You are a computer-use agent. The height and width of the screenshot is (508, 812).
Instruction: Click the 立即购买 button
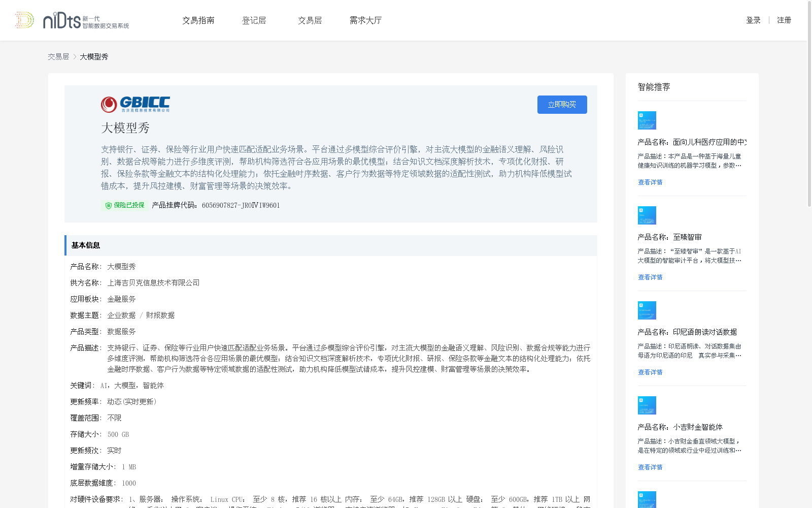(x=562, y=105)
